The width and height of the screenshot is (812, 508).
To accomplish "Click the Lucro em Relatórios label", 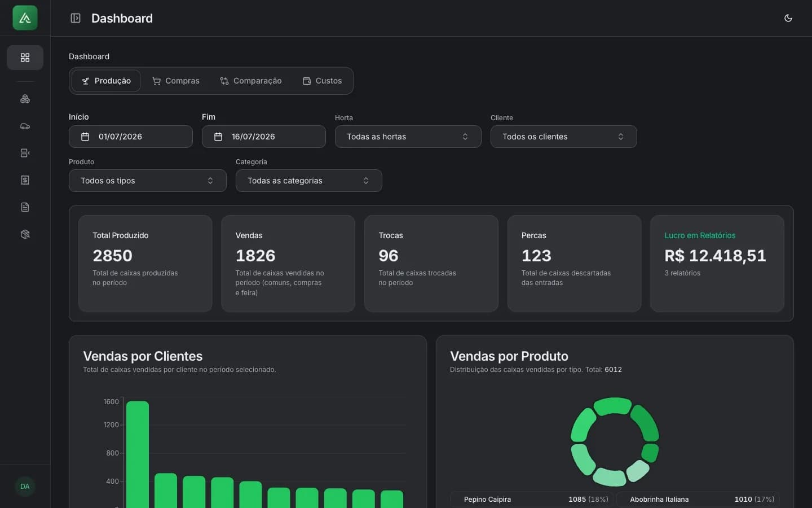I will [x=700, y=235].
